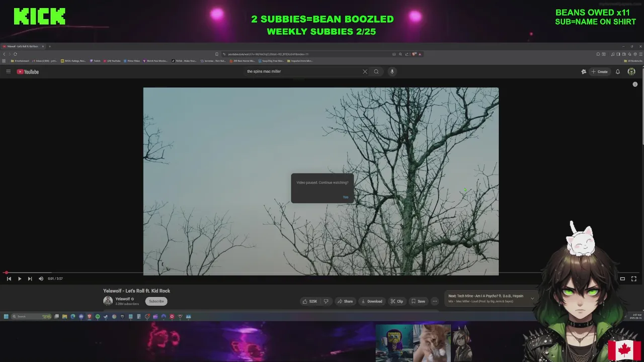Download the video

(372, 301)
